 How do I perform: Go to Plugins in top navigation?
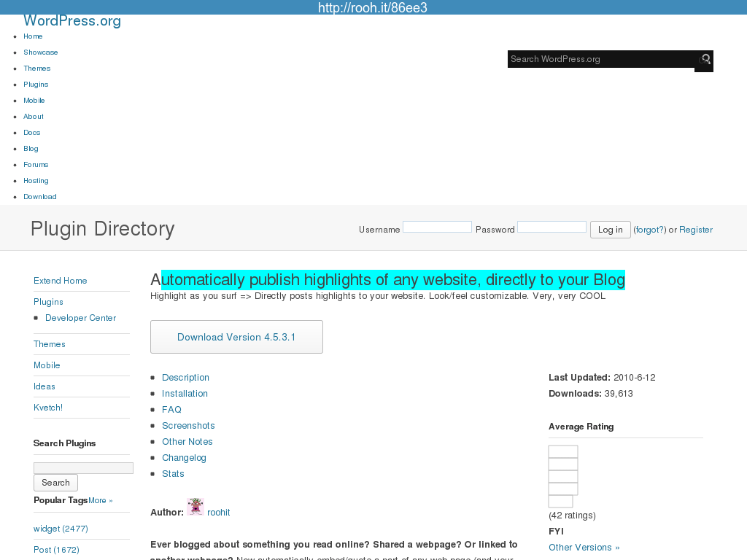(x=36, y=85)
